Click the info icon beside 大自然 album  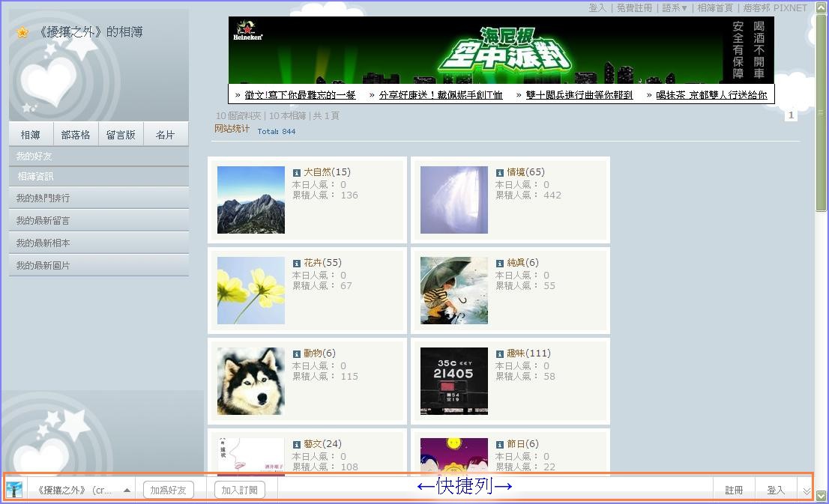tap(297, 173)
